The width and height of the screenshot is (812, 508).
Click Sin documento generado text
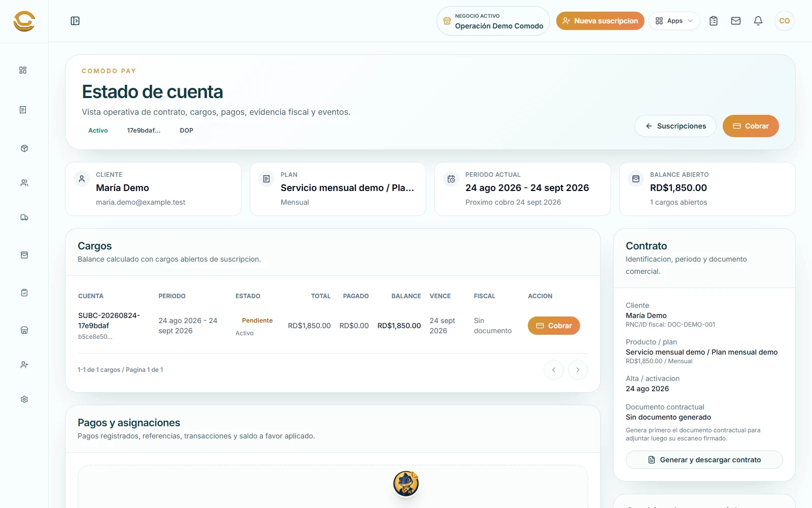point(668,417)
